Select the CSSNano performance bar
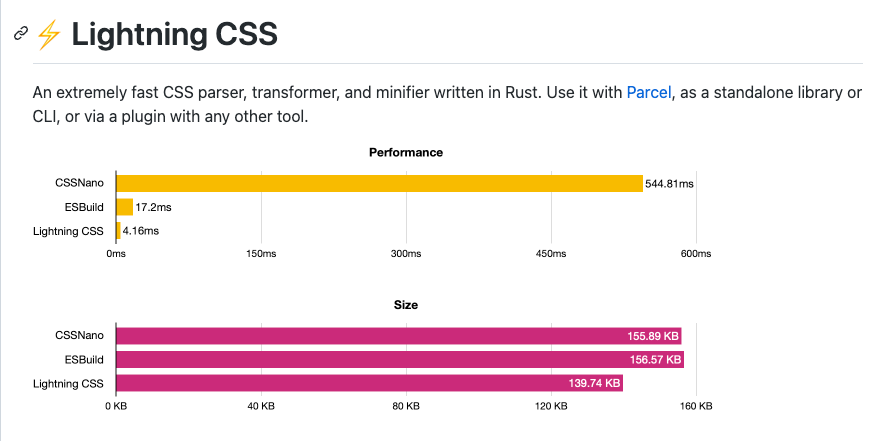 379,183
